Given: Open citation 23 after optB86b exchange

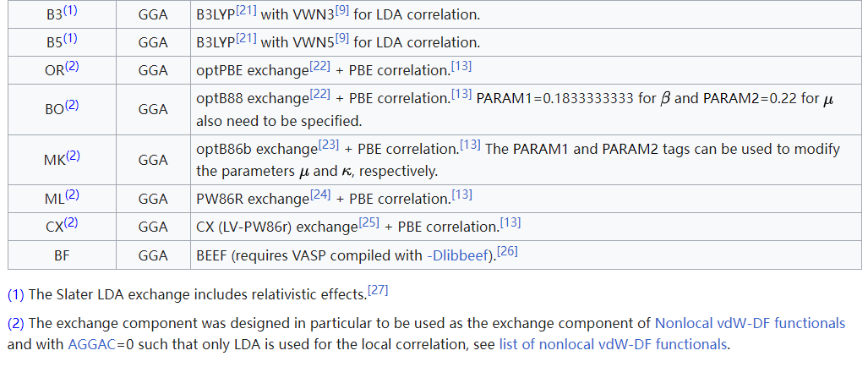Looking at the screenshot, I should point(329,144).
